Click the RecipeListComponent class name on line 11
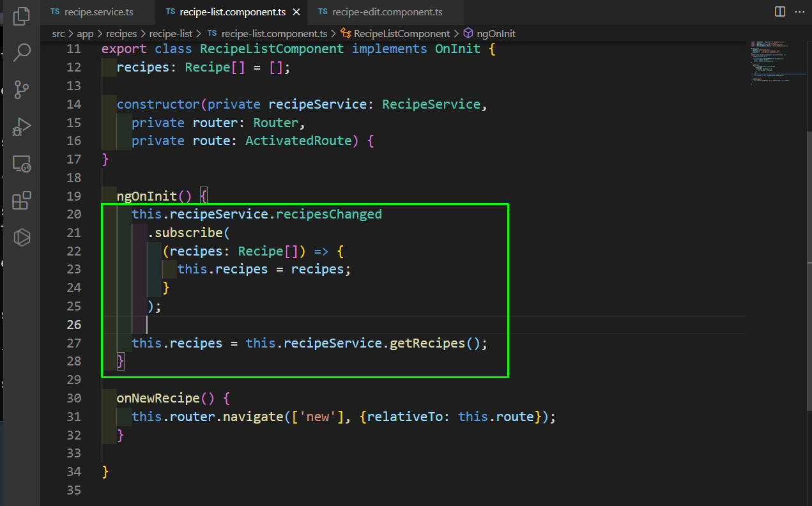Screen dimensions: 812x506 pos(272,49)
